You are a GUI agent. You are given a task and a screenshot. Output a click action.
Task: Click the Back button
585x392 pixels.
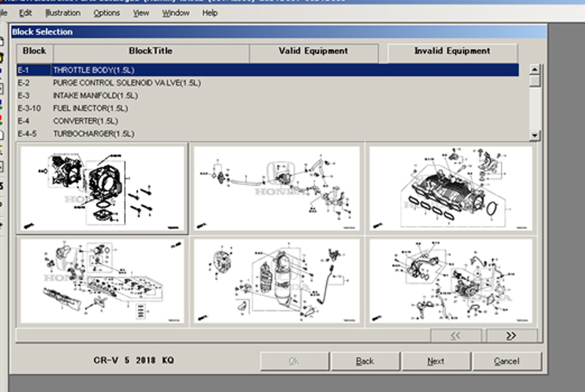pos(365,361)
